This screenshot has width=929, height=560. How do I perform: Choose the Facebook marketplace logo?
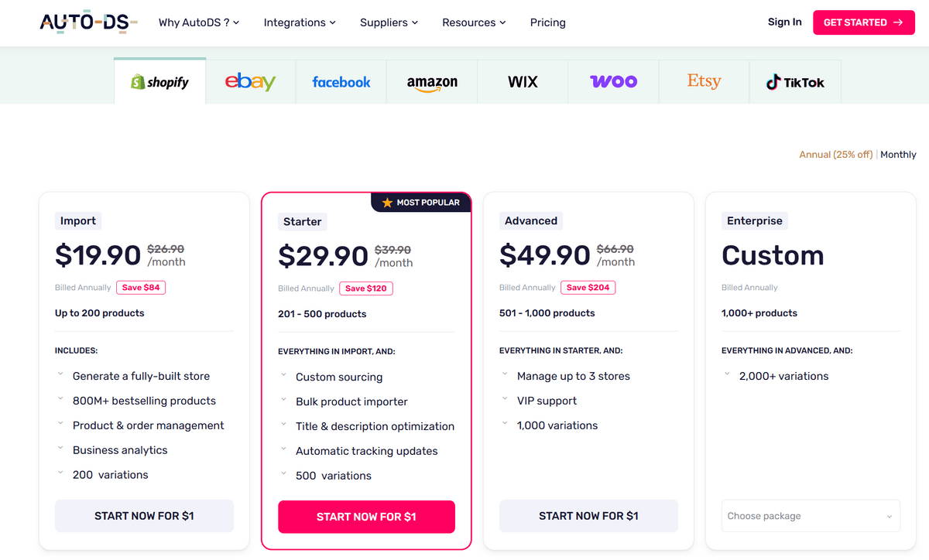(x=341, y=82)
